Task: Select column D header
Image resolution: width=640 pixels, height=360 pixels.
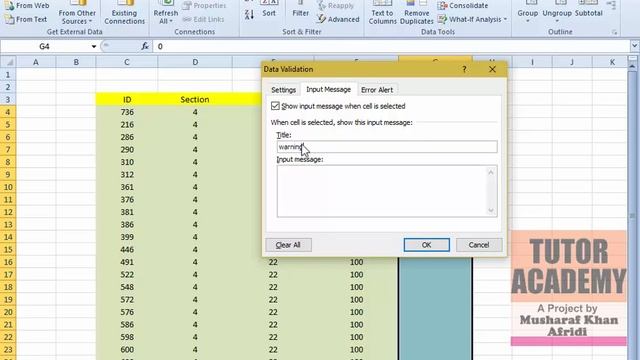Action: coord(195,62)
